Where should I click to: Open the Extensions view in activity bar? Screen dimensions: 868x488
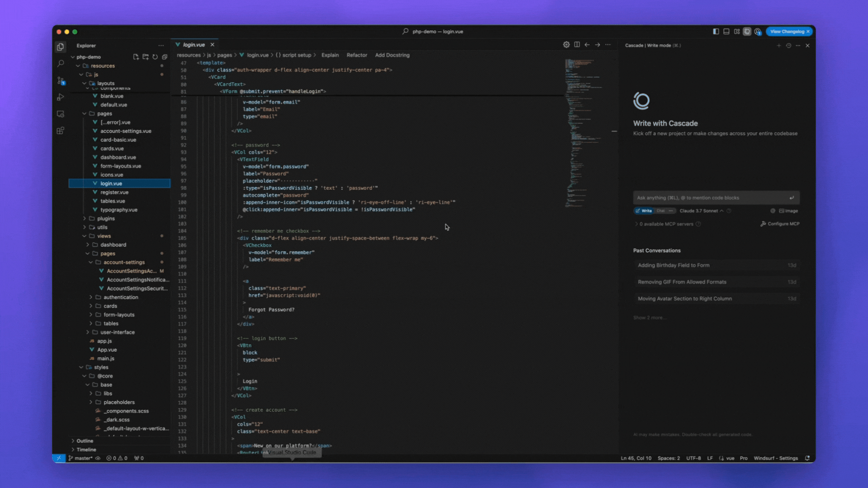click(61, 131)
